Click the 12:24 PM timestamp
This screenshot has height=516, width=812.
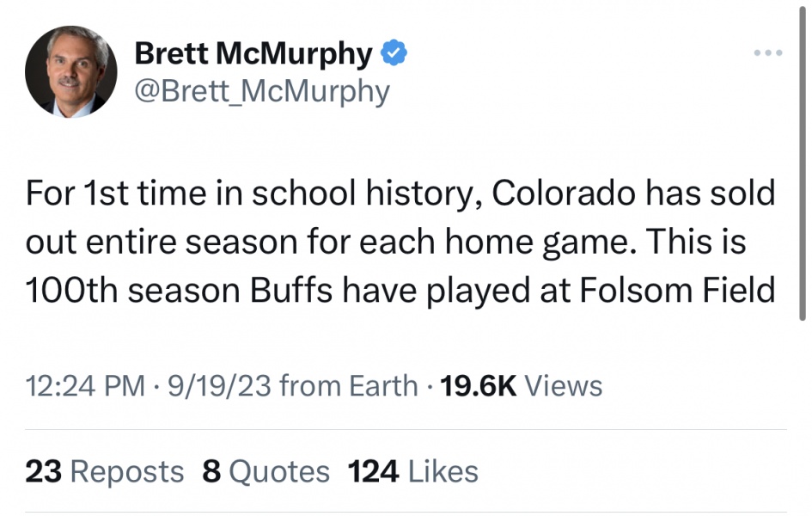[x=84, y=386]
